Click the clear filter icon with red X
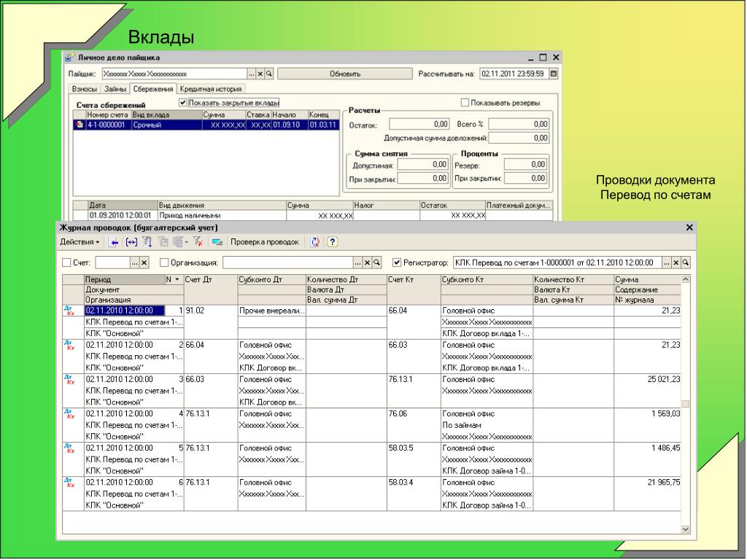 (x=198, y=241)
